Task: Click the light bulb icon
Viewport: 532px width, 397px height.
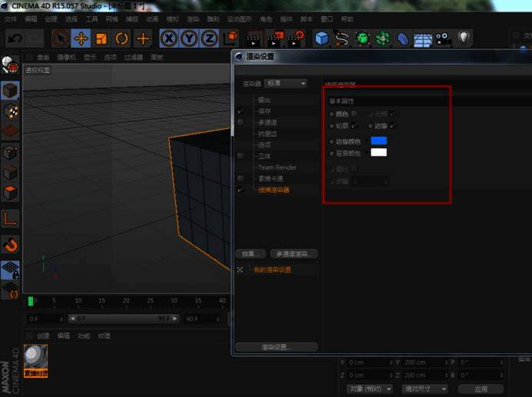Action: [x=464, y=38]
